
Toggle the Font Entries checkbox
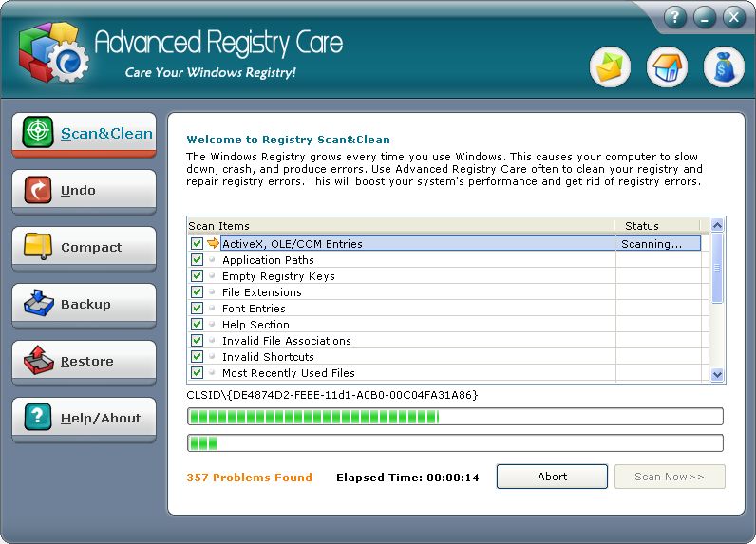[197, 309]
